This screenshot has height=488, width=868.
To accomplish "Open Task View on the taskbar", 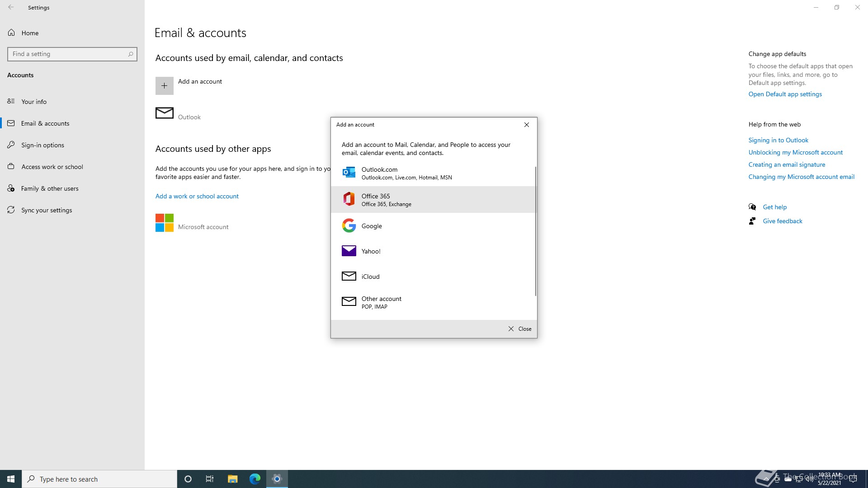I will tap(209, 479).
